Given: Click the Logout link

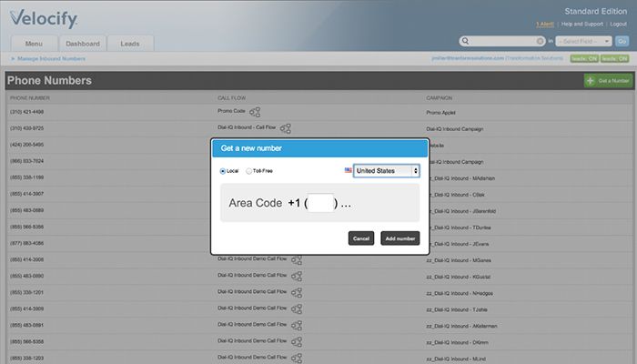Looking at the screenshot, I should 618,24.
